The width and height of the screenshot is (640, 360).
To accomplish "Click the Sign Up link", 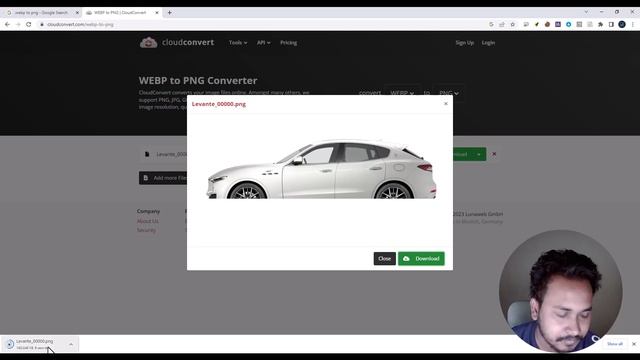I will coord(464,42).
